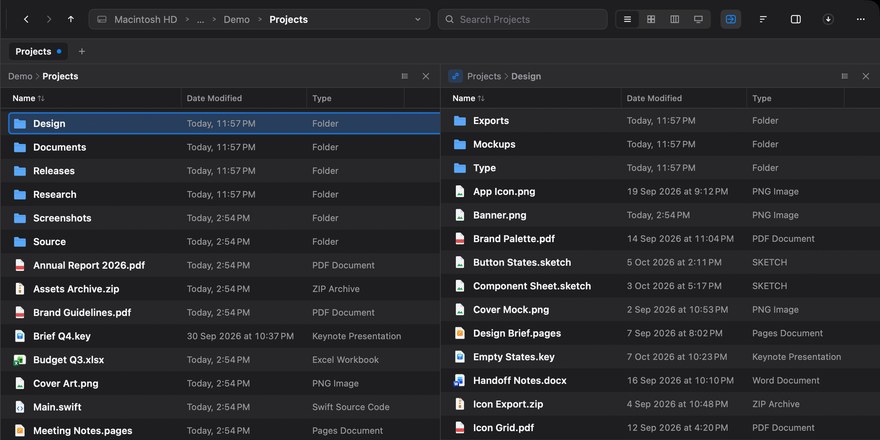Select Button States.sketch file icon
Image resolution: width=880 pixels, height=440 pixels.
click(x=460, y=262)
